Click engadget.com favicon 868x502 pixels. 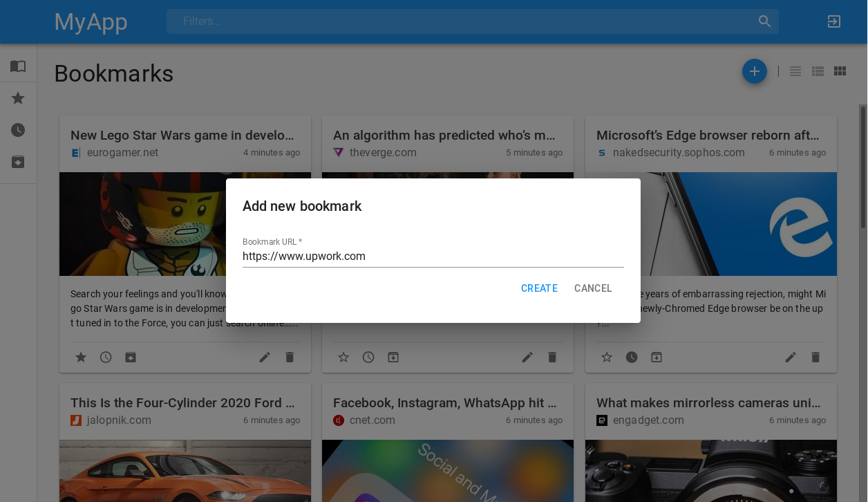[602, 420]
